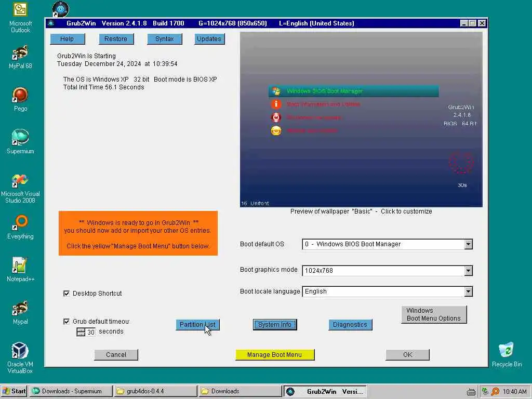
Task: Click the 30 seconds timeout field
Action: 90,332
